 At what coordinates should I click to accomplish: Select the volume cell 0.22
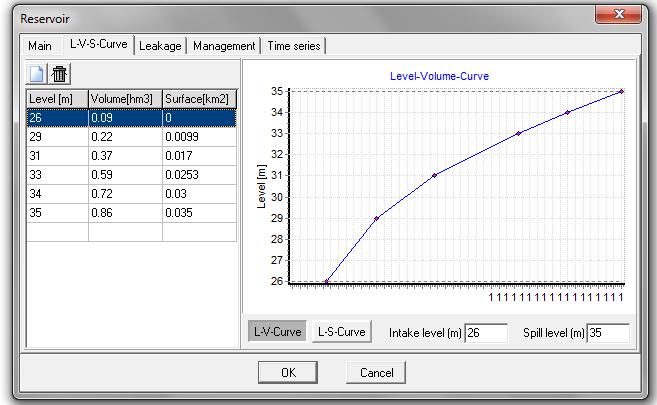click(125, 137)
